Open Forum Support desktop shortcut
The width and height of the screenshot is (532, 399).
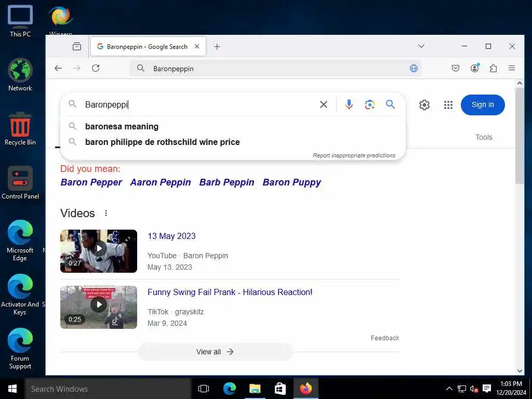tap(20, 349)
